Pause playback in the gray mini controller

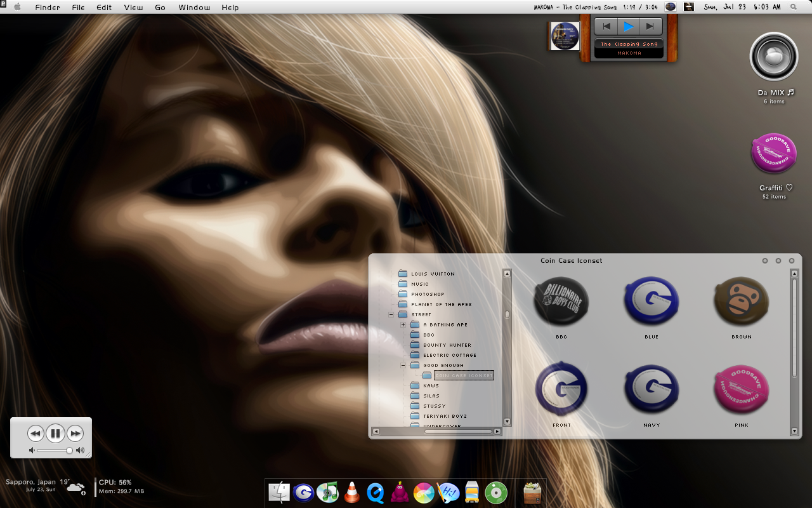(x=55, y=434)
